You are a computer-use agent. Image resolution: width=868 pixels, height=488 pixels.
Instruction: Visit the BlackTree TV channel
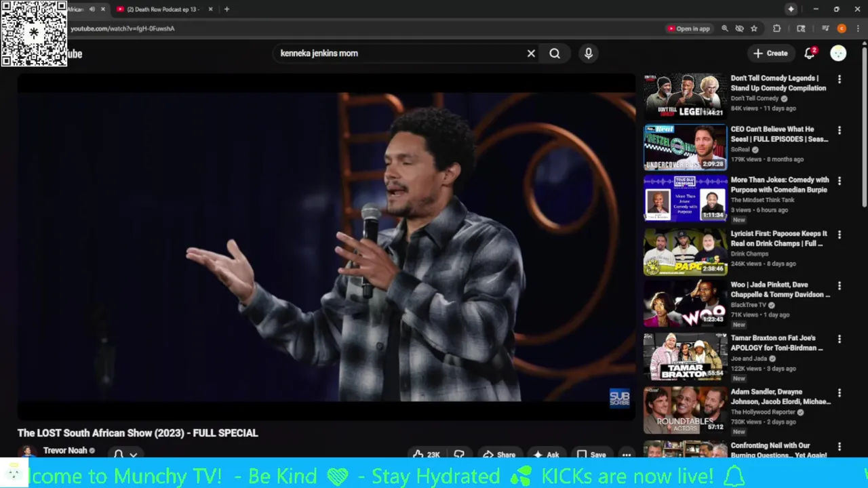749,305
